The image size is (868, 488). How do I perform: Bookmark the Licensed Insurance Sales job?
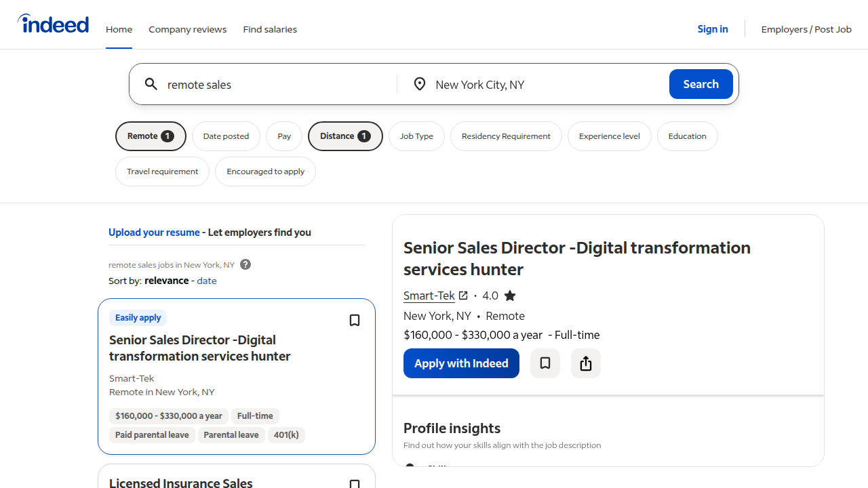tap(355, 484)
